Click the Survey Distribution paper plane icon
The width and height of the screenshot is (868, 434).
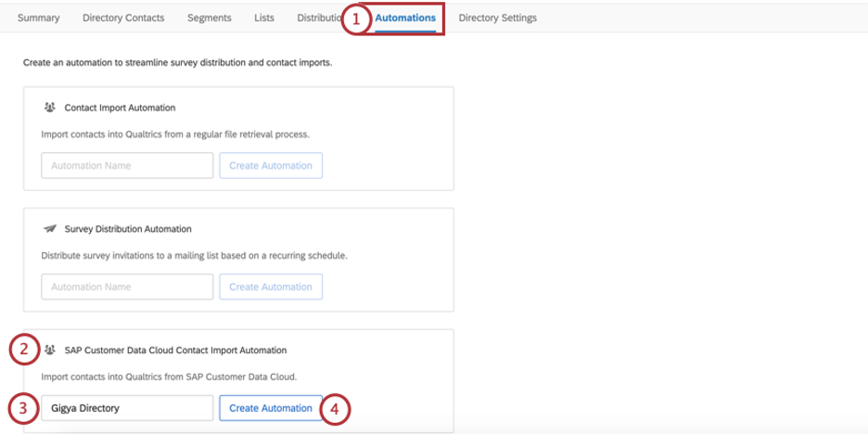tap(50, 229)
